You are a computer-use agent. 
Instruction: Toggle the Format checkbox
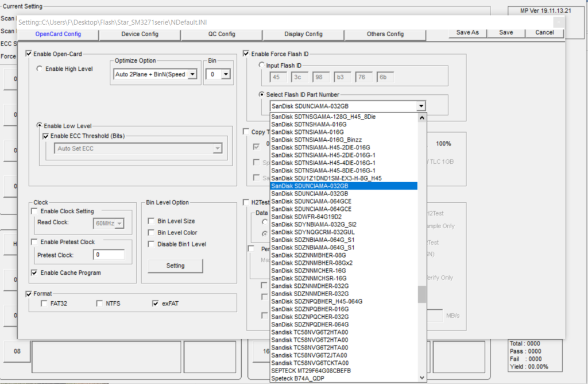coord(29,294)
